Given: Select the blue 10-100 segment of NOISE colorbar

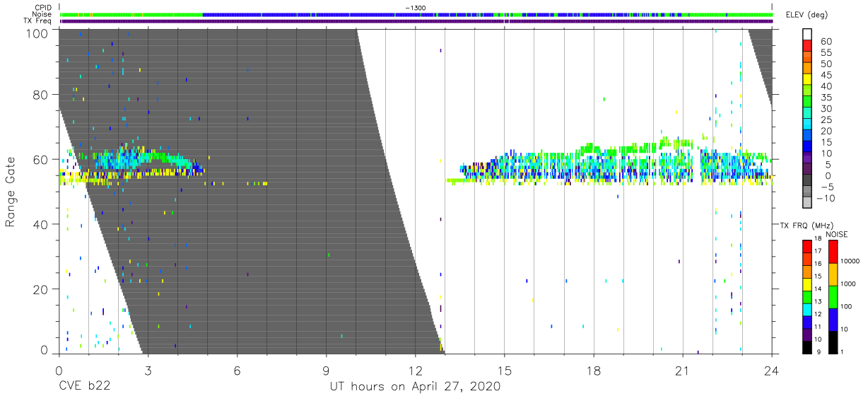Looking at the screenshot, I should (833, 320).
